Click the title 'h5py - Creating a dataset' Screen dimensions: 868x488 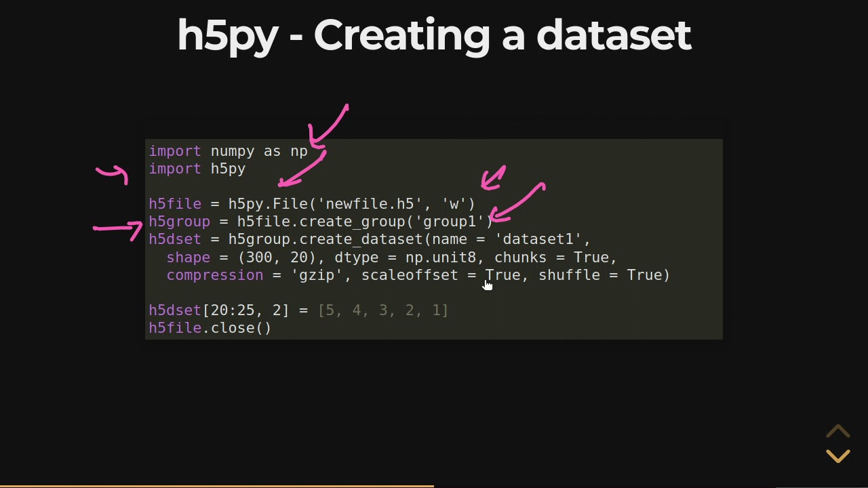click(x=434, y=35)
